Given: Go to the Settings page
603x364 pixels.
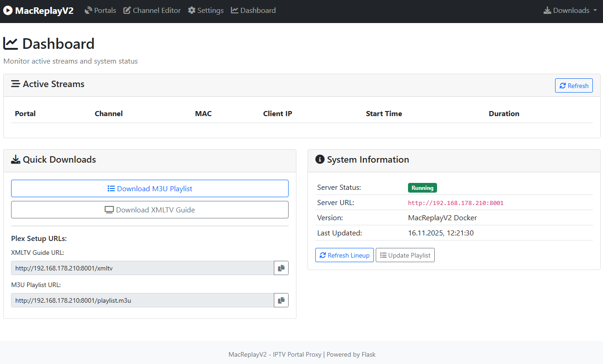Looking at the screenshot, I should [206, 11].
